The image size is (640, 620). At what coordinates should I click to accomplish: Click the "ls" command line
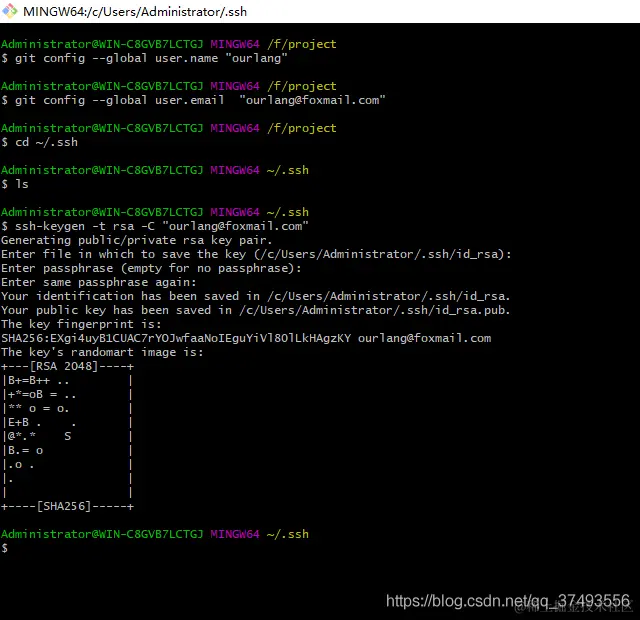tap(15, 184)
